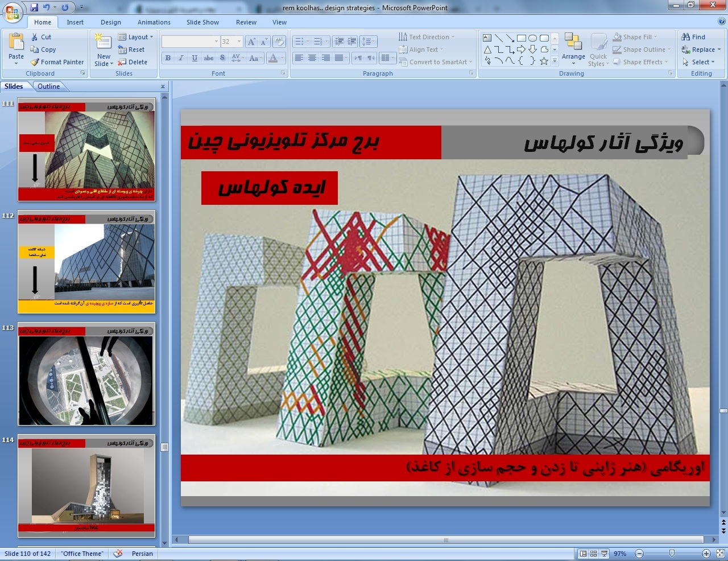Switch to the Outline pane tab
The height and width of the screenshot is (561, 728).
48,86
